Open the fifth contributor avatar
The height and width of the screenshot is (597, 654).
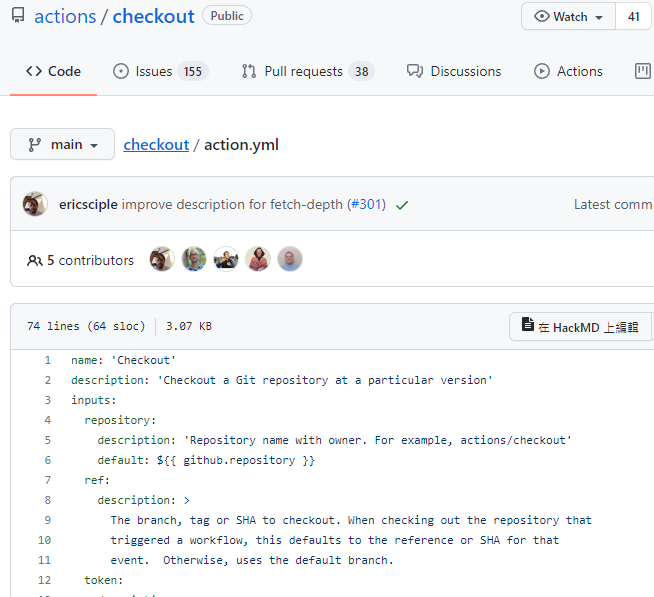[x=290, y=259]
